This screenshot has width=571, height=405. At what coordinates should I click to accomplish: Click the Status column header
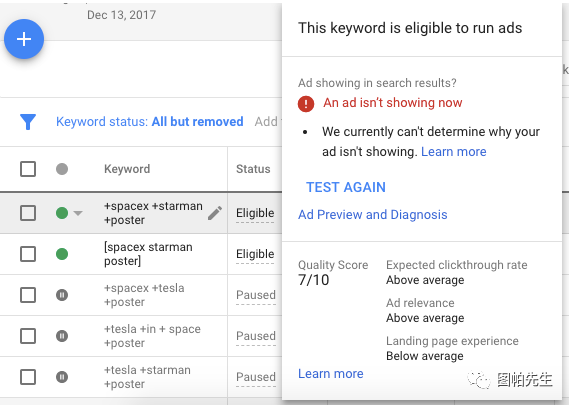click(253, 169)
